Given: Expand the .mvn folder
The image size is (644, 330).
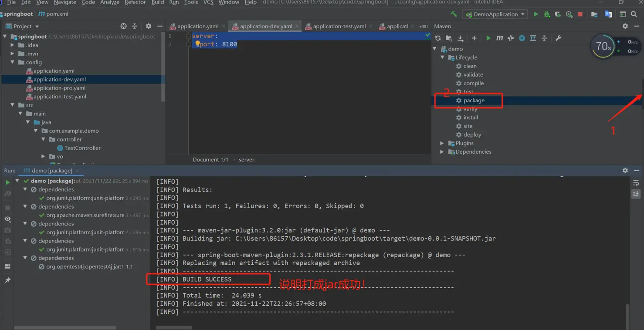Looking at the screenshot, I should coord(12,54).
